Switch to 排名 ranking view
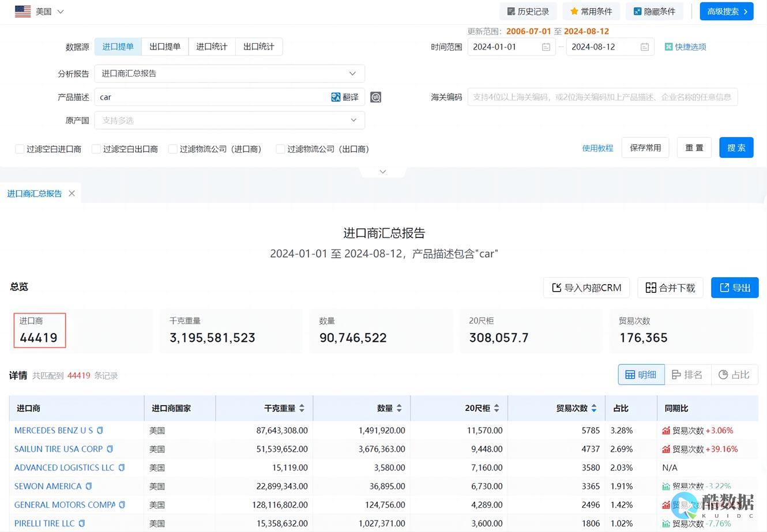This screenshot has width=767, height=532. (688, 375)
